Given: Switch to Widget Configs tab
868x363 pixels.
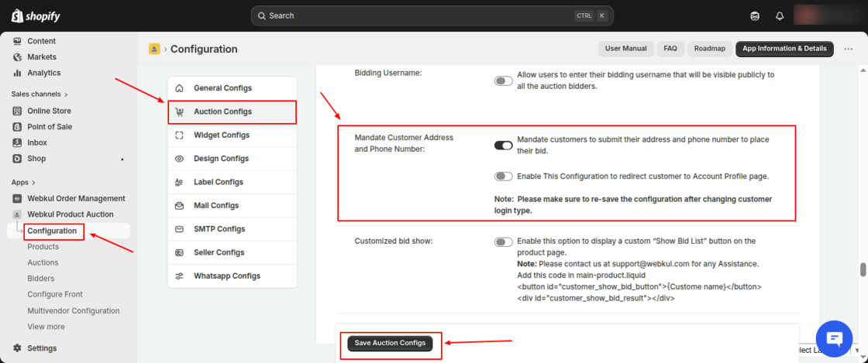Looking at the screenshot, I should click(x=232, y=135).
